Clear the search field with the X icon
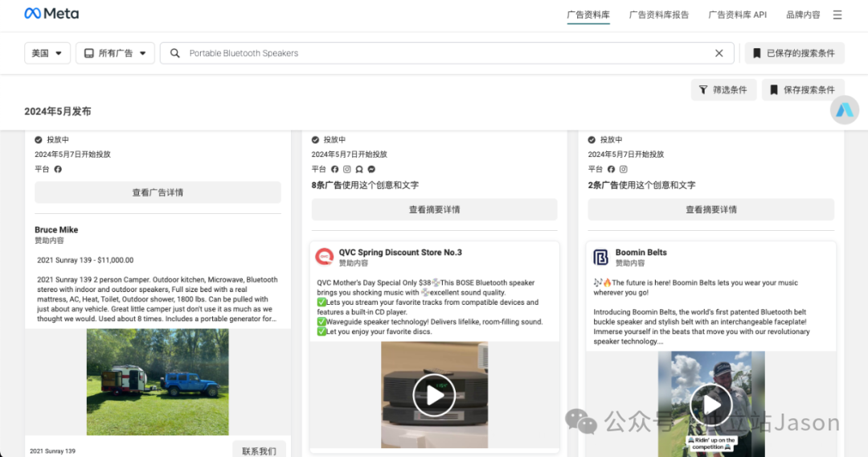This screenshot has width=868, height=457. [x=719, y=53]
